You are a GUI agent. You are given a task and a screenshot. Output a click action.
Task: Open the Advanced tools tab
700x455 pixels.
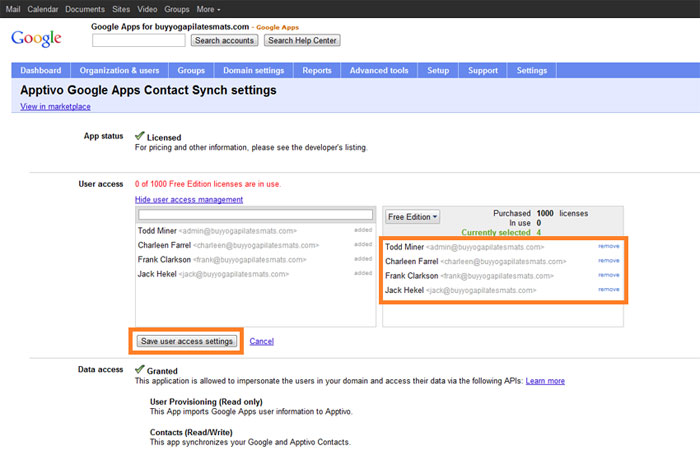point(379,71)
